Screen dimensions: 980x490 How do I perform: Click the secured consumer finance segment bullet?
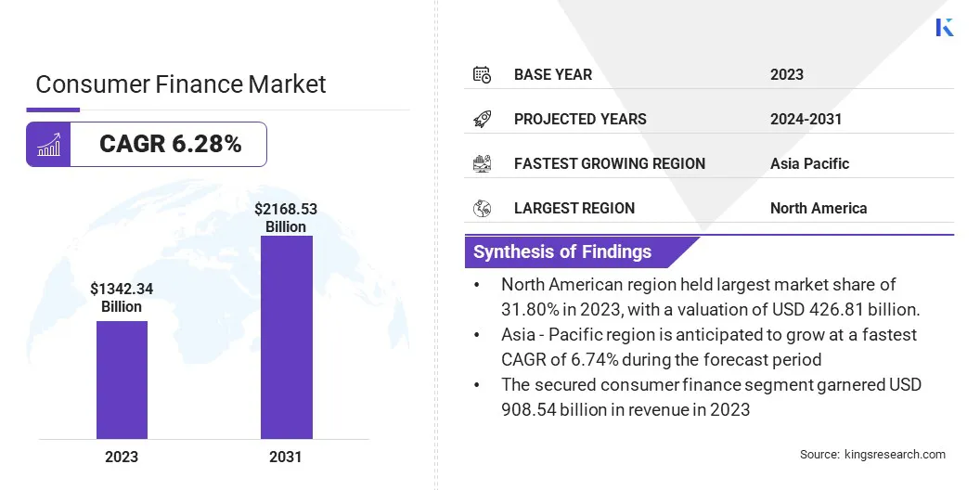coord(711,397)
